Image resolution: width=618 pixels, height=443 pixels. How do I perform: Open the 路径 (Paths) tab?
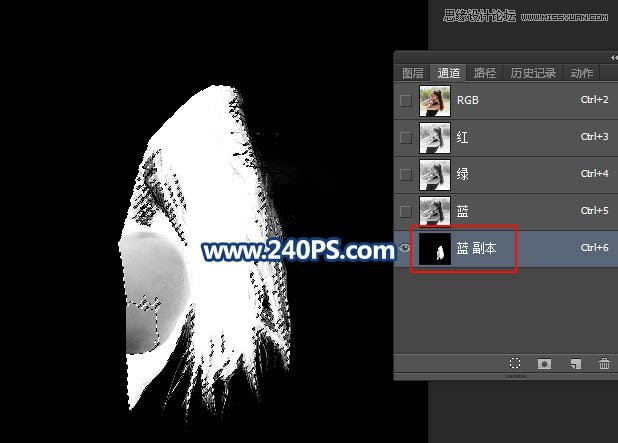pos(485,73)
